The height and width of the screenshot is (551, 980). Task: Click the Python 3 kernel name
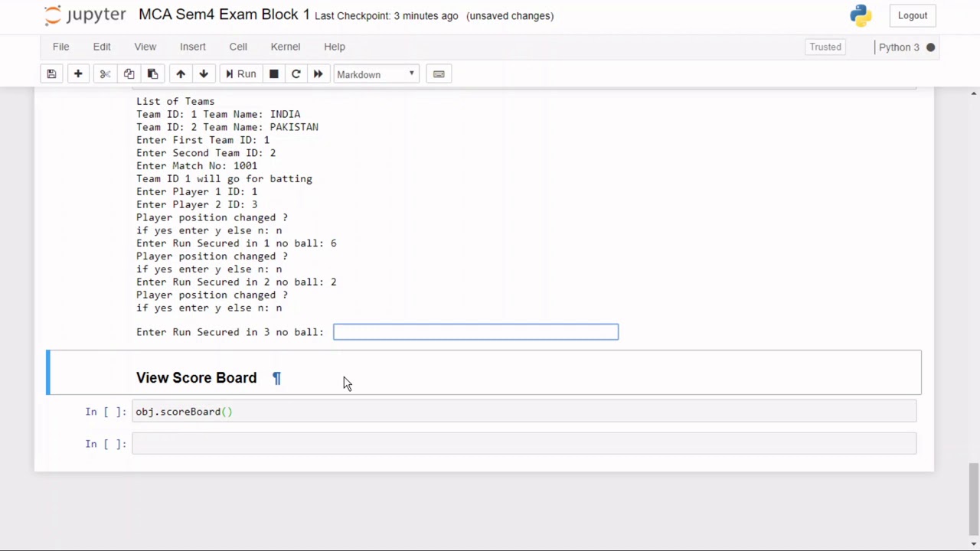[x=899, y=47]
